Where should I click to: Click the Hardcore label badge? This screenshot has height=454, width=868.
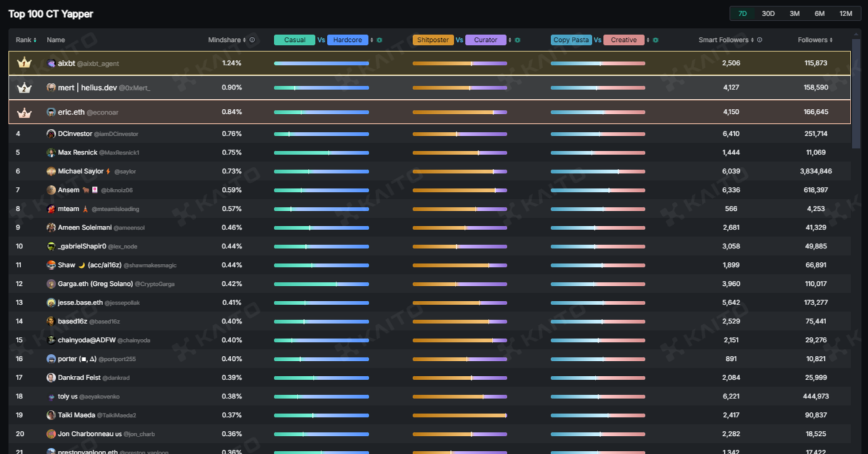pos(347,40)
